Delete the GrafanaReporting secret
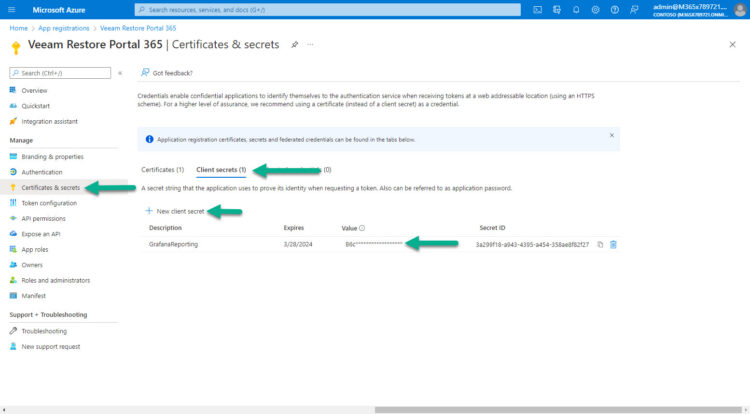This screenshot has width=750, height=414. [x=613, y=245]
